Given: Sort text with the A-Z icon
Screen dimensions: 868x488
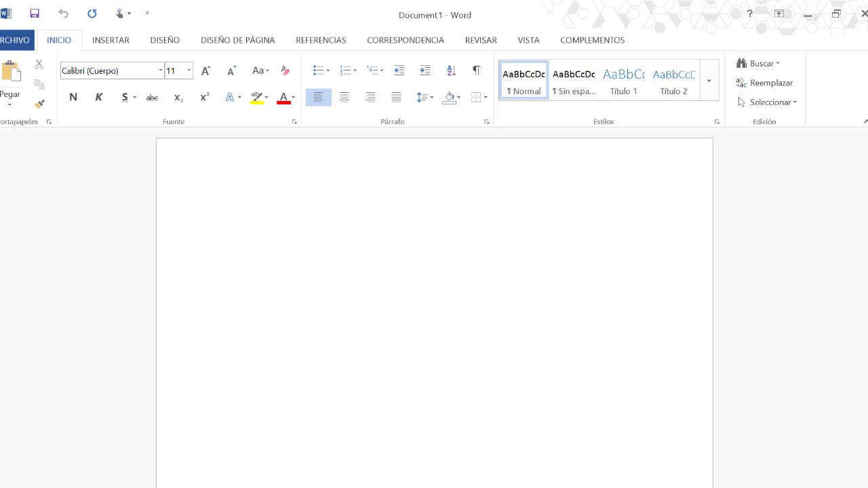Looking at the screenshot, I should coord(452,70).
